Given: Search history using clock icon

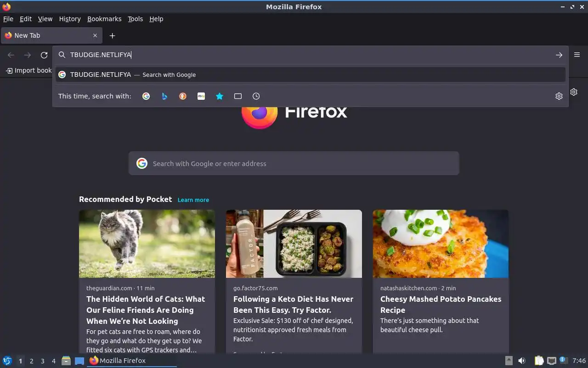Looking at the screenshot, I should pyautogui.click(x=256, y=96).
